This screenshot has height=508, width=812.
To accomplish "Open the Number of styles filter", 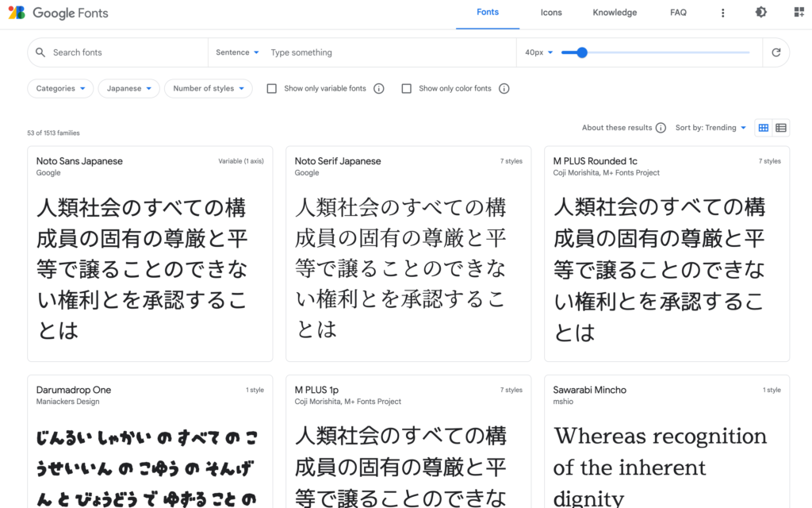I will [x=209, y=89].
